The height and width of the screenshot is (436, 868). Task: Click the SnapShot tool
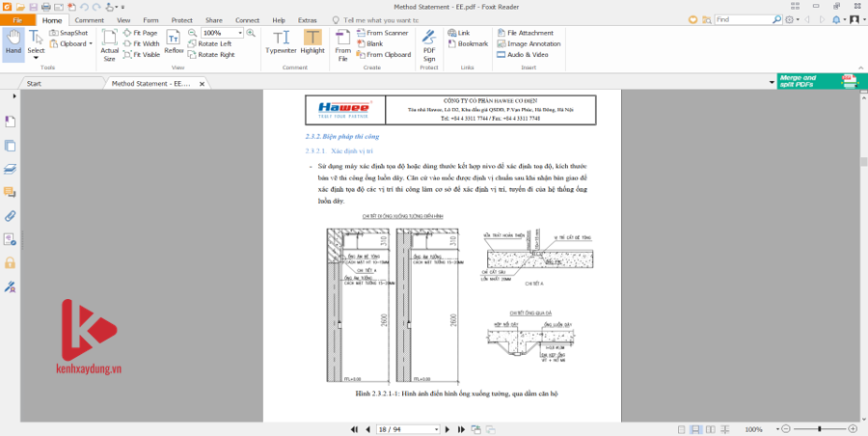coord(68,32)
